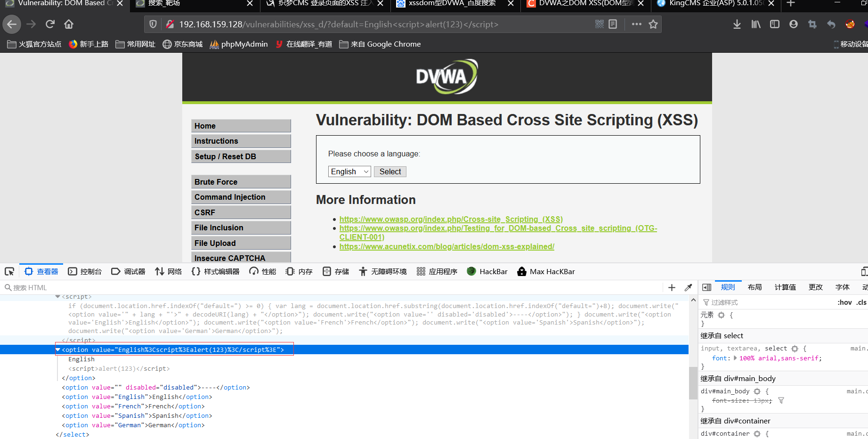Click the browser forward arrow
The width and height of the screenshot is (868, 439).
click(x=31, y=24)
